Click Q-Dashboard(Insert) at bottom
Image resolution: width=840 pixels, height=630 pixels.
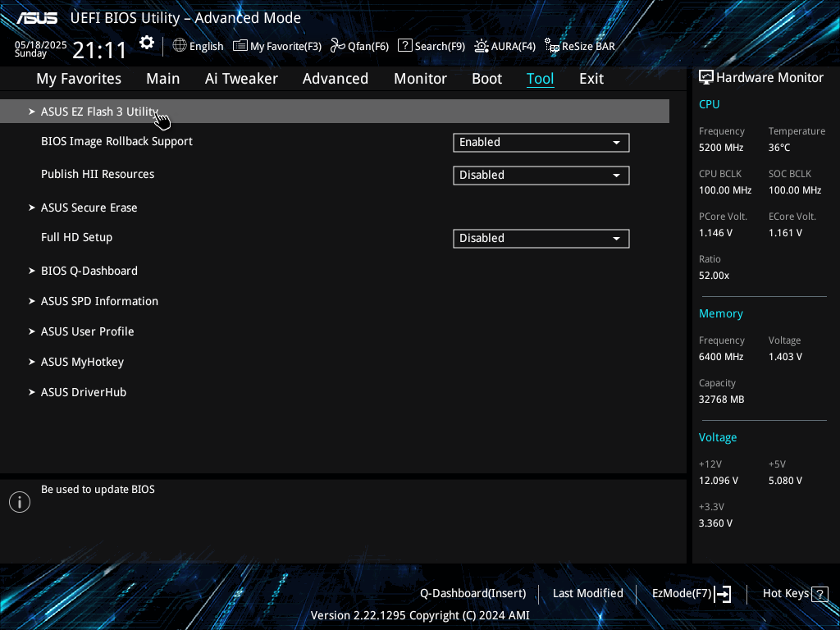473,594
